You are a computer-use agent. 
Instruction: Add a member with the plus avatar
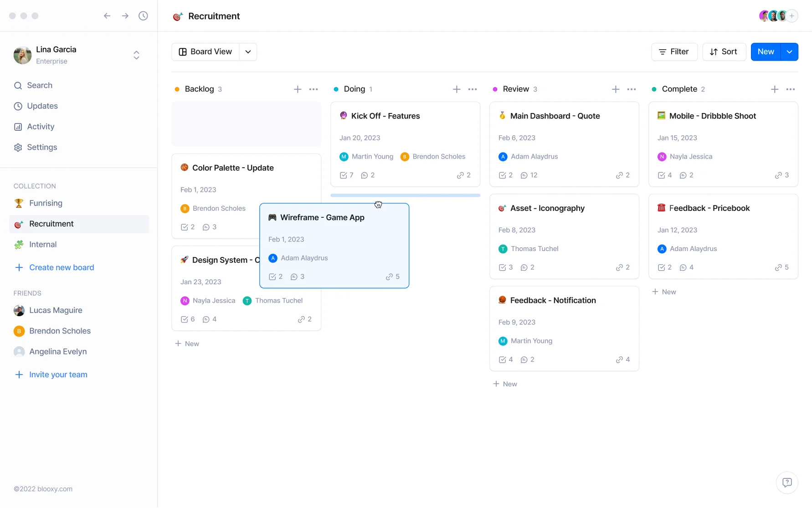tap(792, 16)
